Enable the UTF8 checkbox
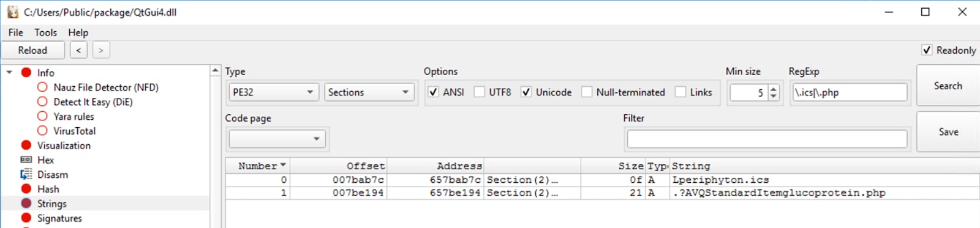 coord(480,92)
